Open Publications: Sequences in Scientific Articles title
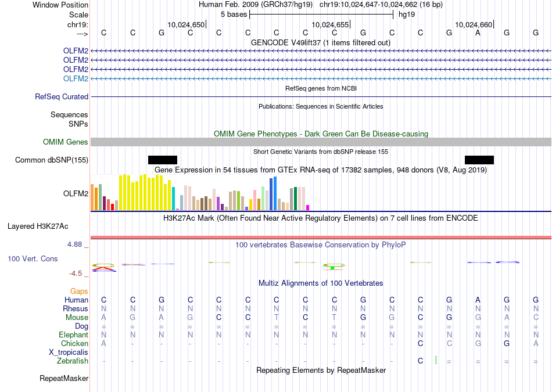This screenshot has width=552, height=392. [x=321, y=106]
